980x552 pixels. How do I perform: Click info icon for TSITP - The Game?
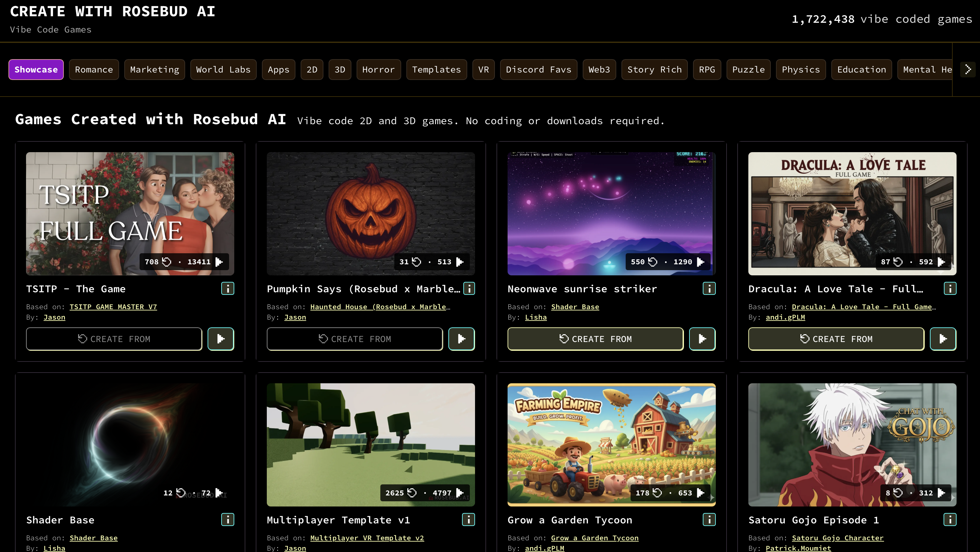(227, 289)
